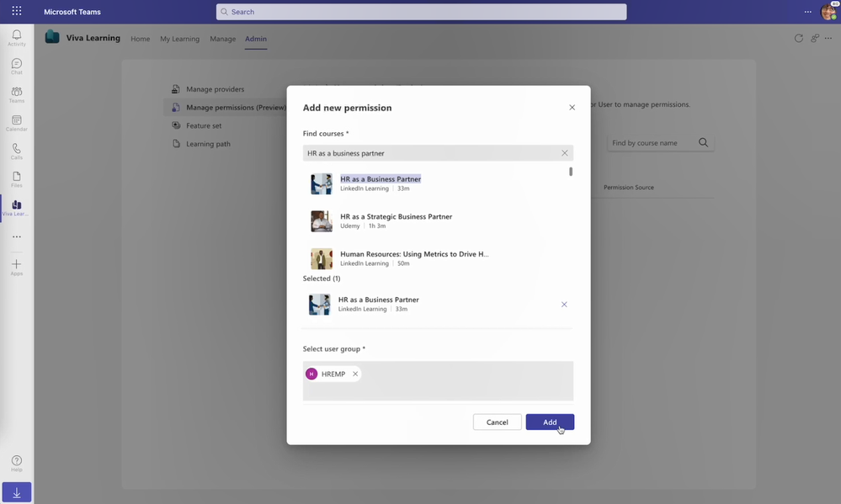The height and width of the screenshot is (504, 841).
Task: Open the Files section
Action: click(x=17, y=179)
